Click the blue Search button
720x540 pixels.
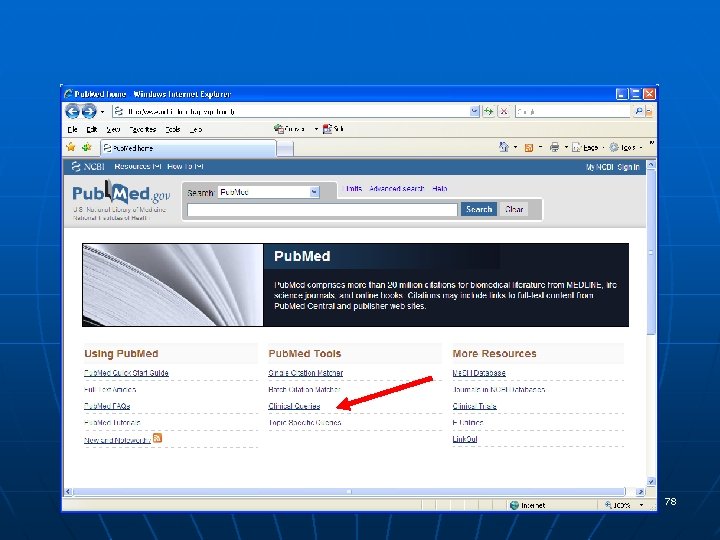tap(479, 209)
